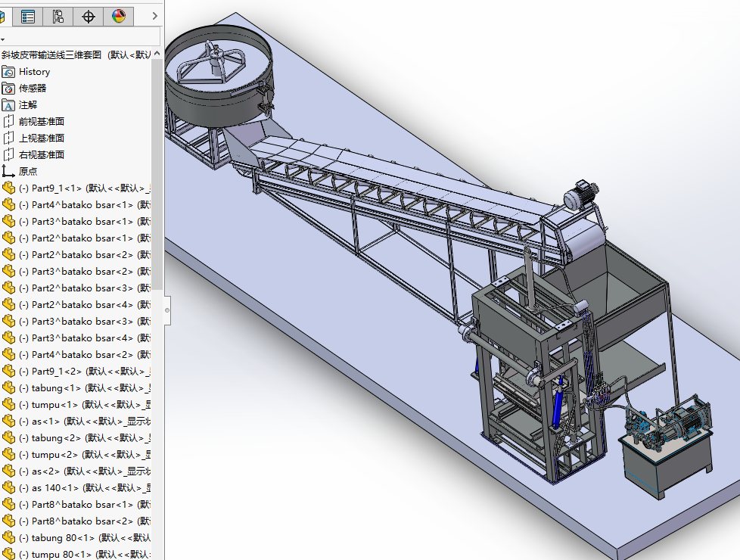Click the 传感器 sensors icon
Screen dimensions: 740x560
[x=8, y=89]
